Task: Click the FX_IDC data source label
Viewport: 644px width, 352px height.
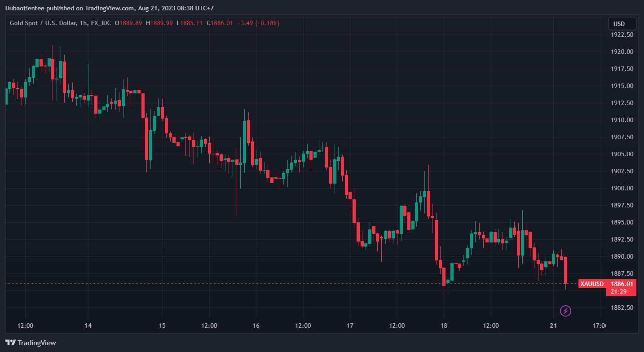Action: pyautogui.click(x=101, y=23)
